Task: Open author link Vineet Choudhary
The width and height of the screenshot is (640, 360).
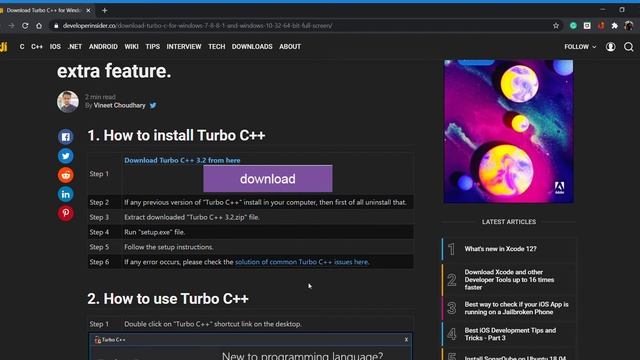Action: [120, 106]
